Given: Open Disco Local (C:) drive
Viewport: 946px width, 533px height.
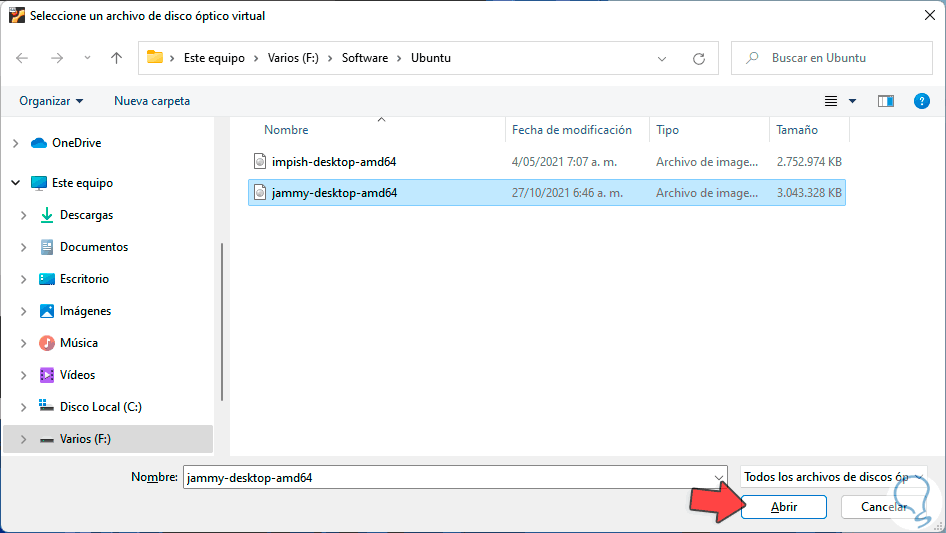Looking at the screenshot, I should [x=100, y=407].
